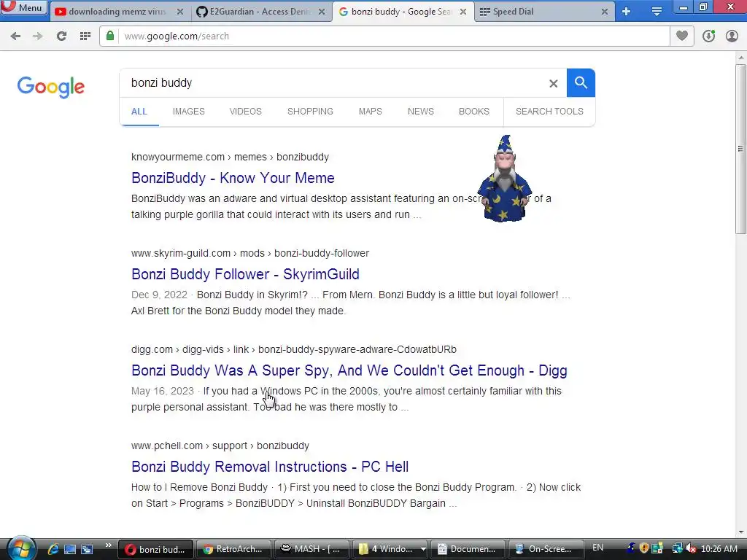Image resolution: width=747 pixels, height=560 pixels.
Task: Click the EN language indicator
Action: tap(598, 548)
